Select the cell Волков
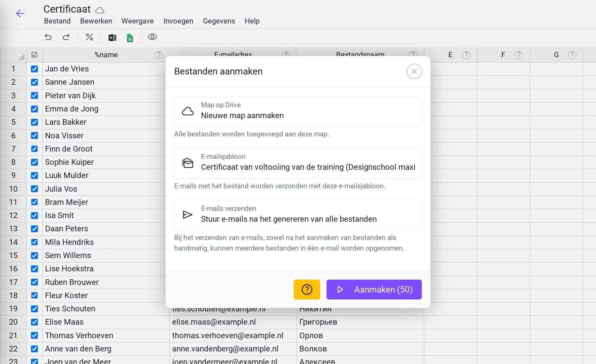596x364 pixels. point(360,349)
